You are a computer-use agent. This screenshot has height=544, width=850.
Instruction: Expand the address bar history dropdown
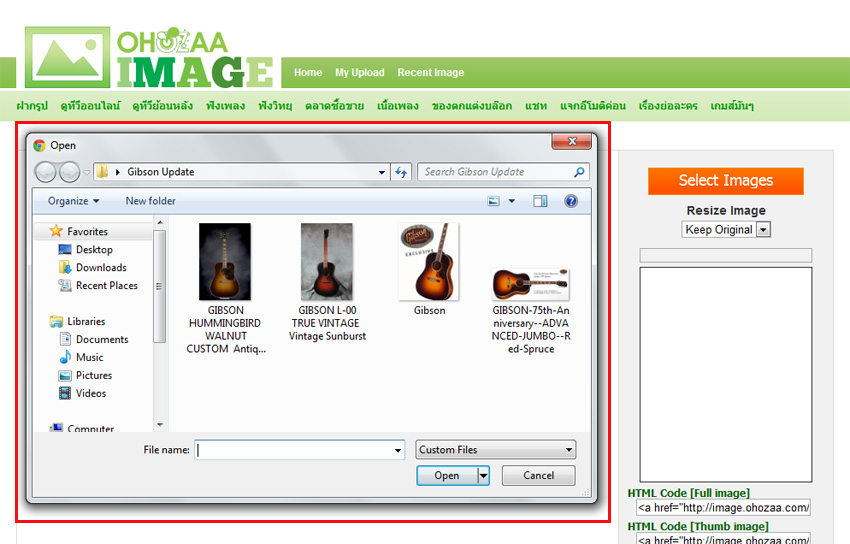coord(382,172)
